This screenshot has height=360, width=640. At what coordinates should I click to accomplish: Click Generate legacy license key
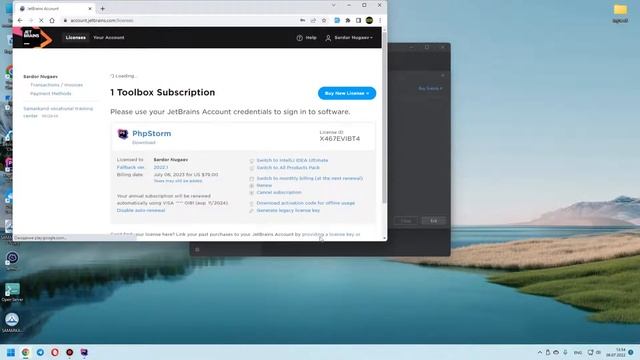coord(288,210)
